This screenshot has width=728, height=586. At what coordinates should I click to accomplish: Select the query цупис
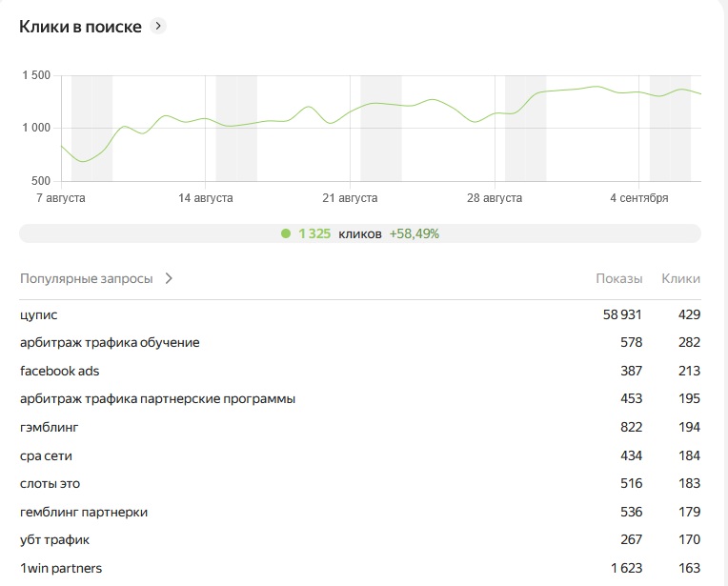pos(38,315)
